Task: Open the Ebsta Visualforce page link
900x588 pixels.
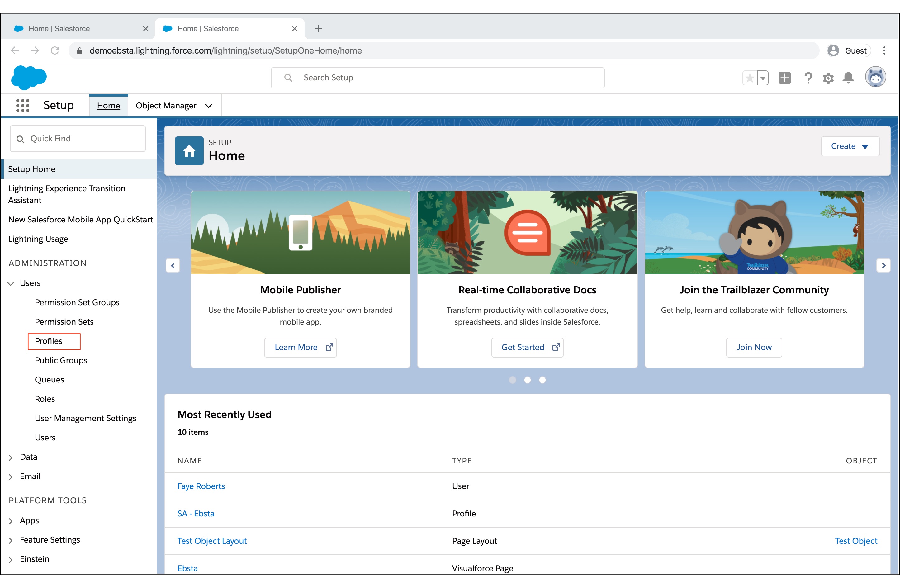Action: pos(187,568)
